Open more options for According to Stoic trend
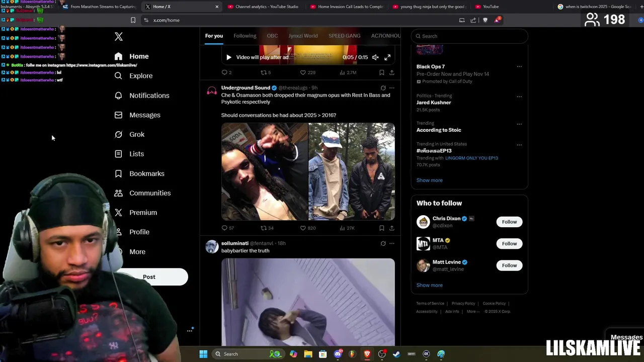Image resolution: width=644 pixels, height=362 pixels. point(519,124)
